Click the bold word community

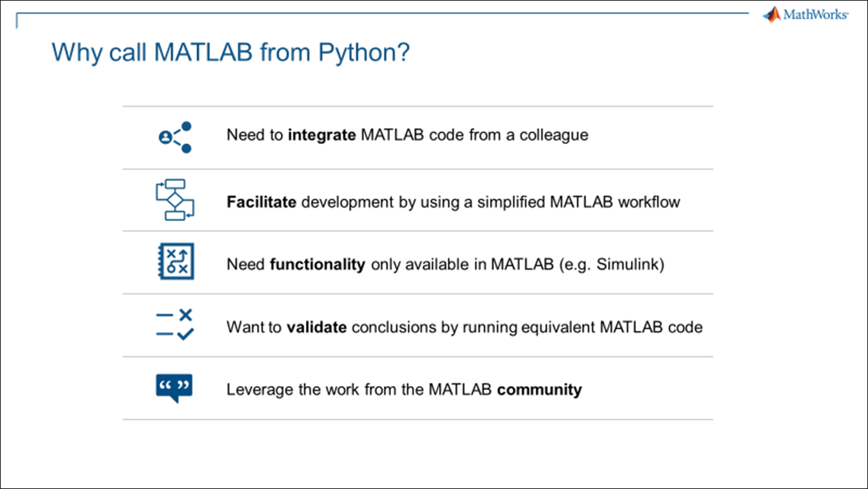coord(539,390)
